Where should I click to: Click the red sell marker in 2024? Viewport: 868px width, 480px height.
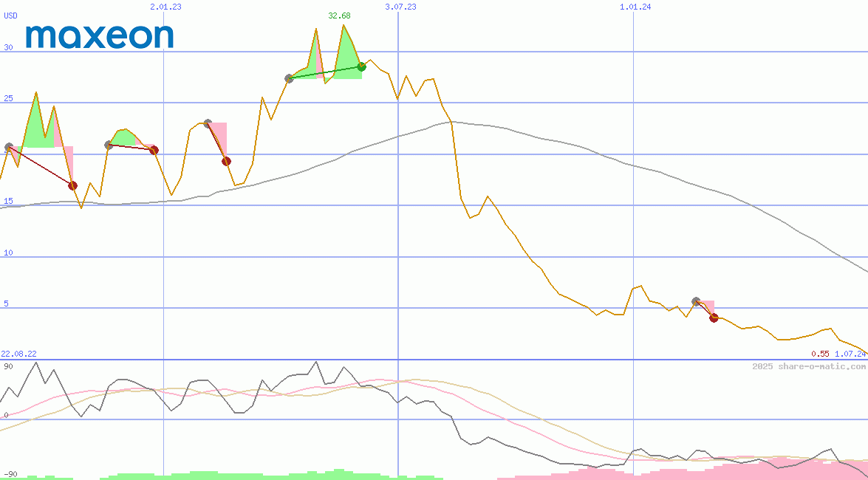pyautogui.click(x=714, y=318)
